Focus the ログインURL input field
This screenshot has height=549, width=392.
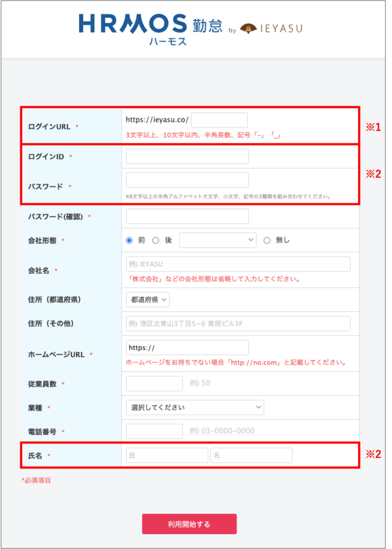[219, 120]
